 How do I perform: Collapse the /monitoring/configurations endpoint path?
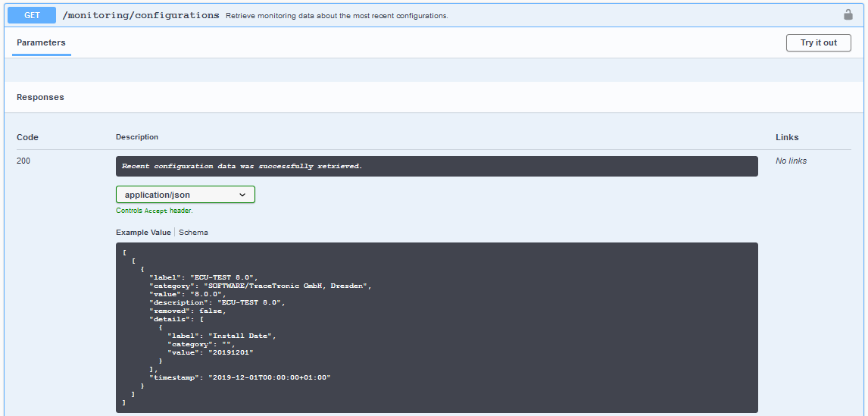(x=141, y=15)
